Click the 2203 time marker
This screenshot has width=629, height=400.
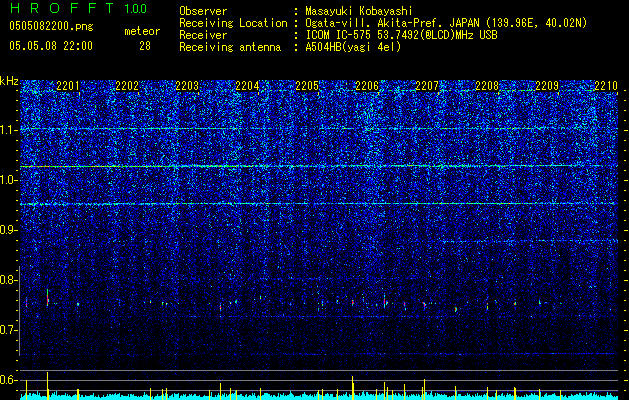coord(187,85)
